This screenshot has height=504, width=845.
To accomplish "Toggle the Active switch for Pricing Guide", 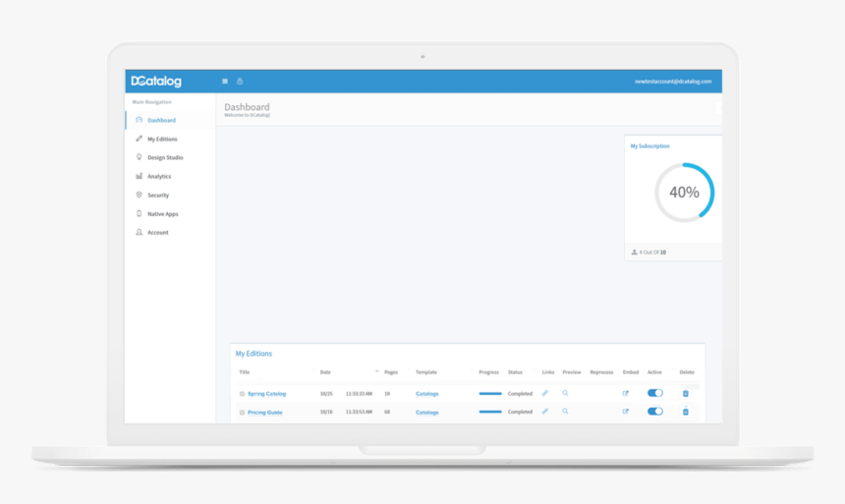I will tap(654, 412).
